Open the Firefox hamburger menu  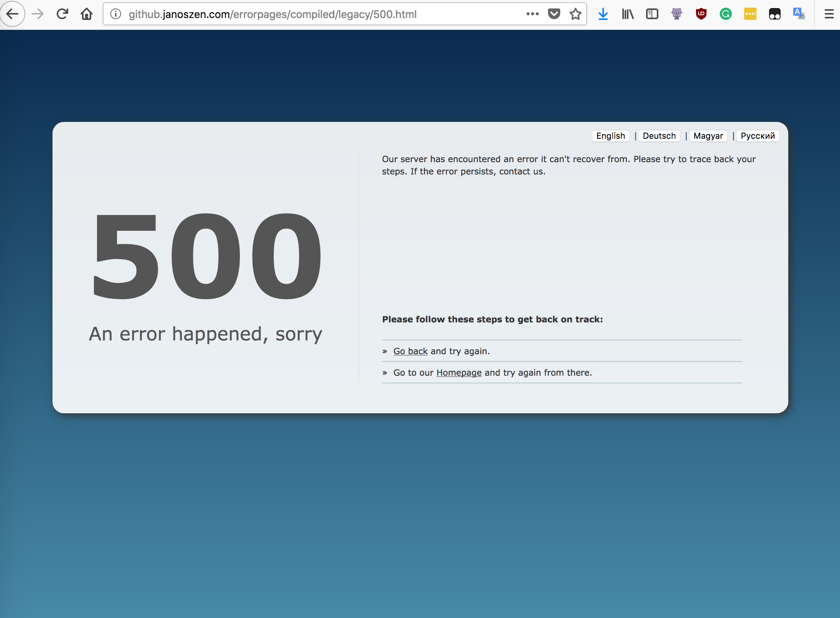(829, 14)
